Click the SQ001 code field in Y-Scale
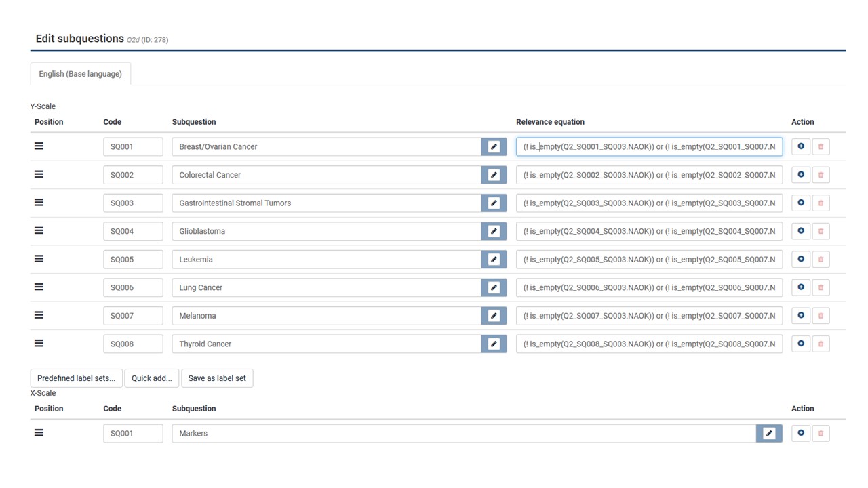Image resolution: width=868 pixels, height=488 pixels. pos(133,146)
